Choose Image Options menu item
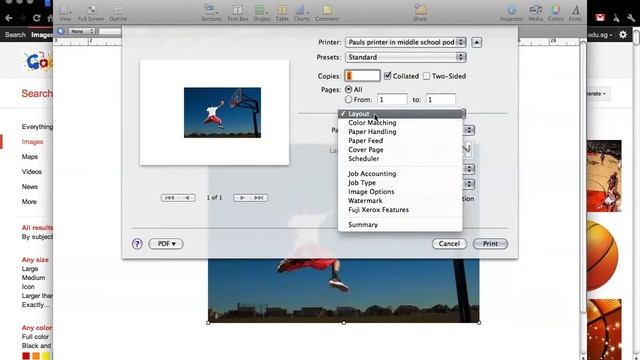The width and height of the screenshot is (640, 360). tap(400, 192)
